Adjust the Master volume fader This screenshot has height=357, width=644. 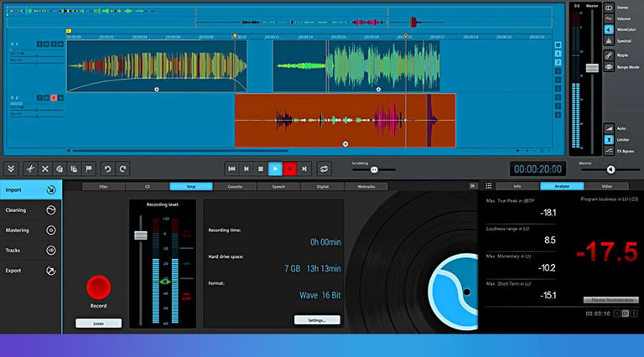pos(592,68)
